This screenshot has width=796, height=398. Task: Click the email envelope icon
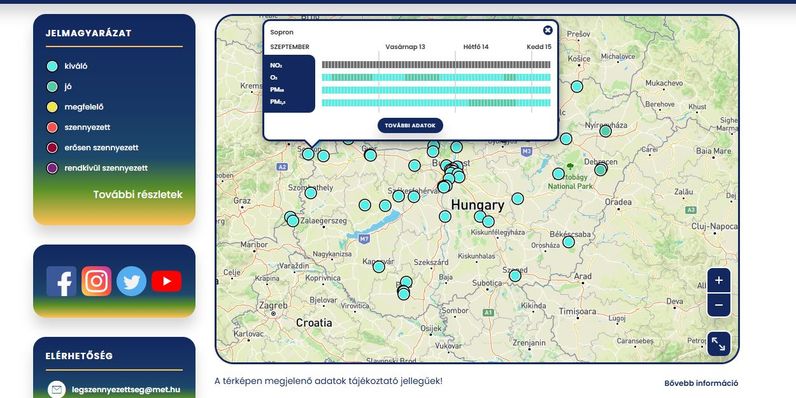(57, 390)
